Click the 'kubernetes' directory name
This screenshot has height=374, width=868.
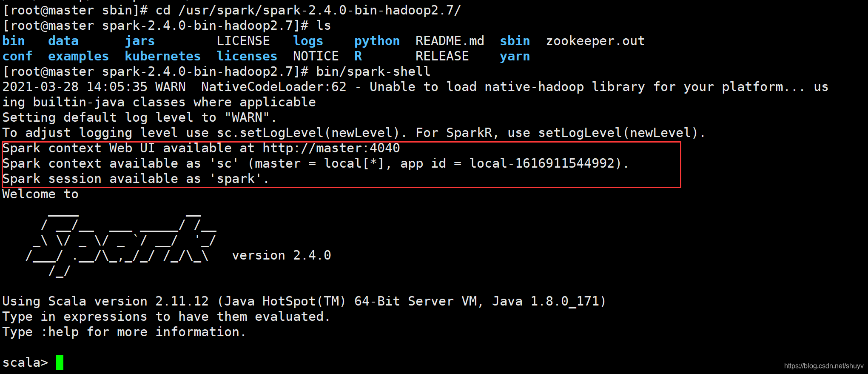tap(163, 56)
